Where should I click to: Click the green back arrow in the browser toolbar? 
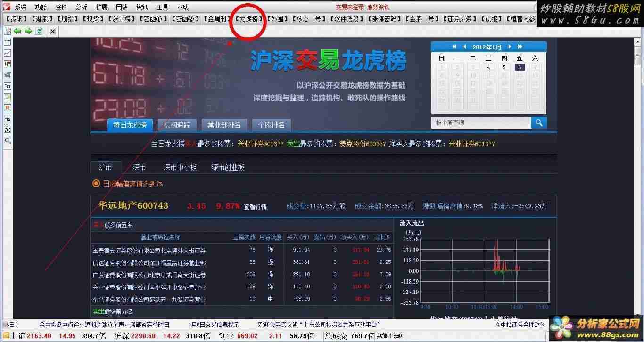17,31
